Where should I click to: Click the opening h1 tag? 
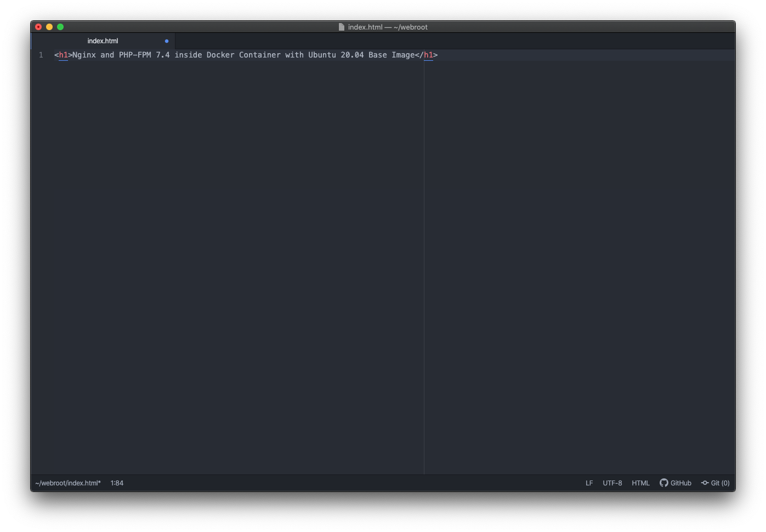tap(64, 55)
